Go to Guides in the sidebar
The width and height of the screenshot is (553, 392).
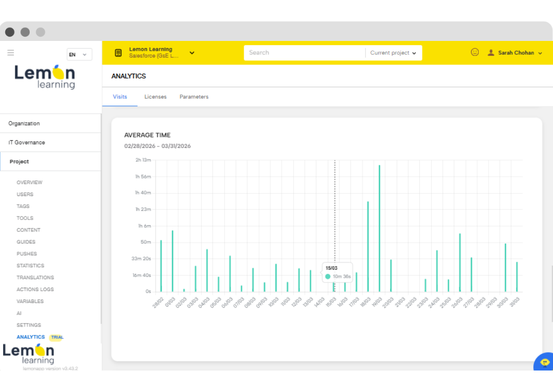[26, 242]
